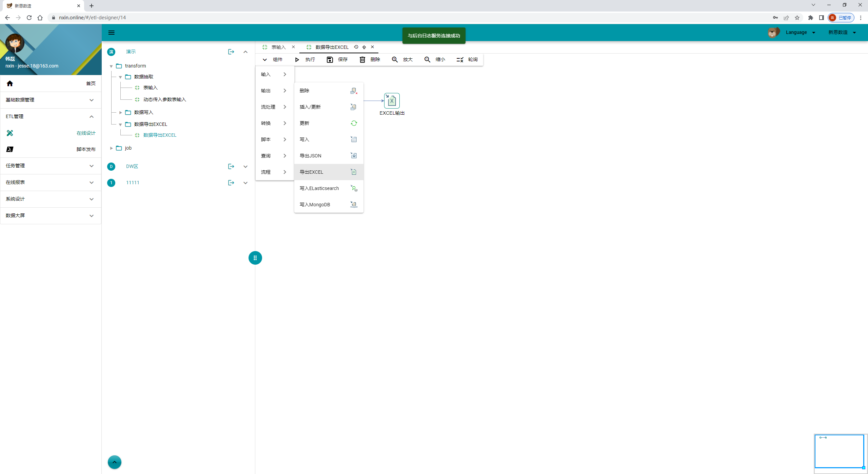
Task: Switch to the 表输入 tab
Action: click(x=278, y=47)
